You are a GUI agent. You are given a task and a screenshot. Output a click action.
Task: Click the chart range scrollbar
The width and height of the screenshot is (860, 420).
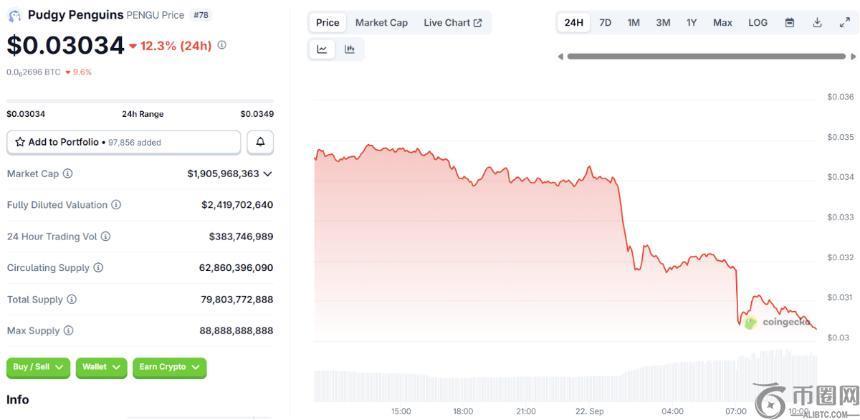pos(705,56)
